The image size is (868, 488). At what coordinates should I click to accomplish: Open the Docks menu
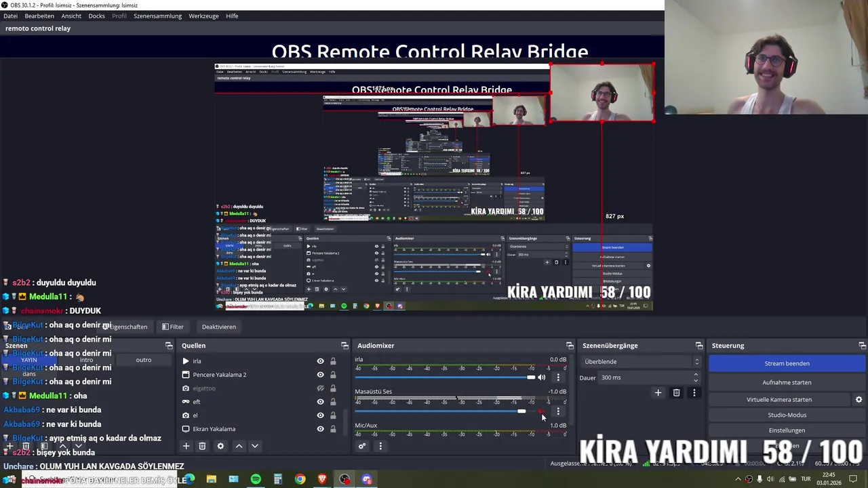97,16
